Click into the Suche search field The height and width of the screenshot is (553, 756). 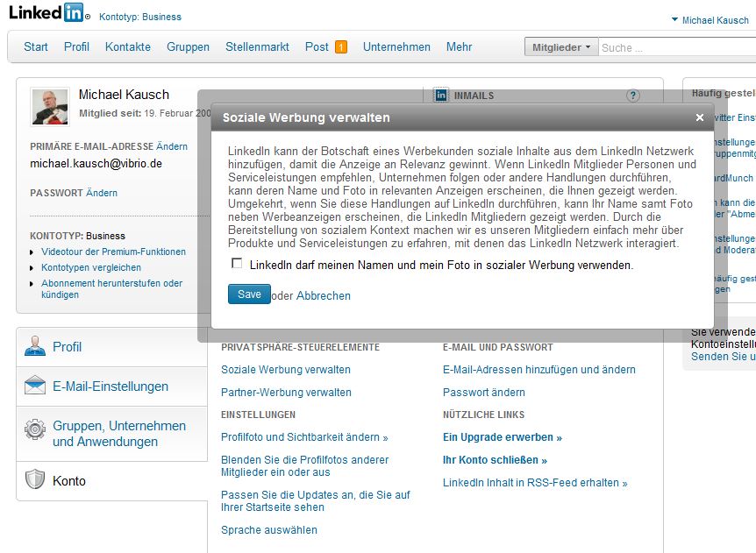click(x=675, y=48)
